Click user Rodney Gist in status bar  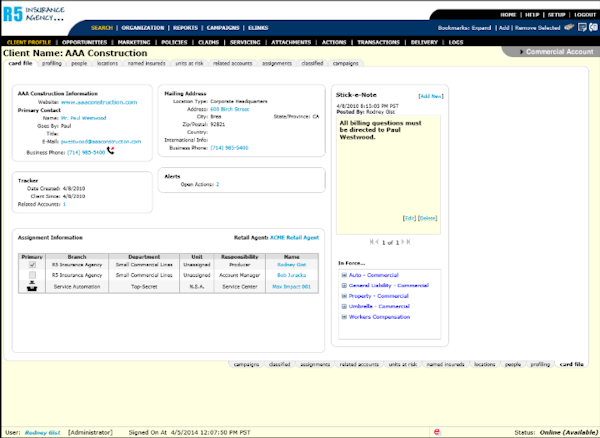click(x=42, y=432)
